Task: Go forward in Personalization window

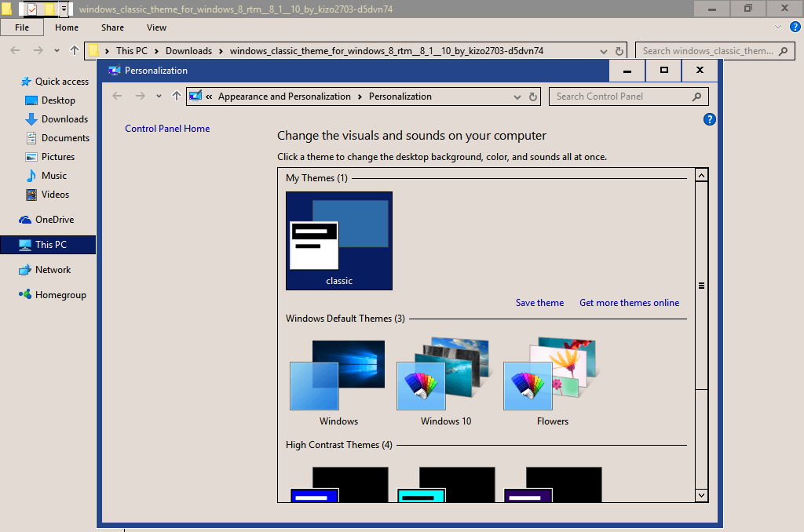Action: point(140,96)
